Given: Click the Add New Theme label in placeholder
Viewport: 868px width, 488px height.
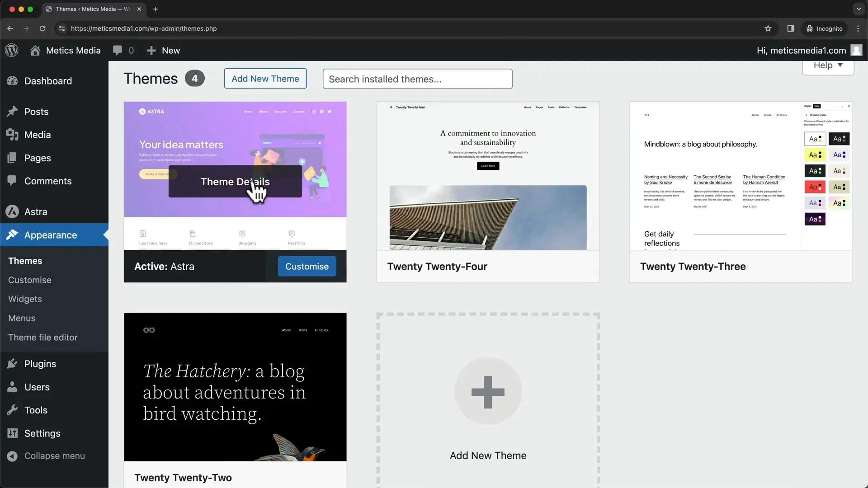Looking at the screenshot, I should (488, 455).
